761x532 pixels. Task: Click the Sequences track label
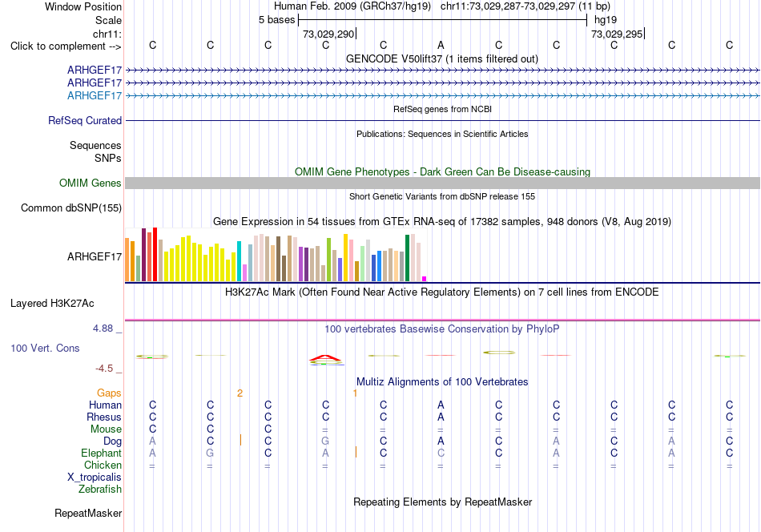tap(95, 145)
